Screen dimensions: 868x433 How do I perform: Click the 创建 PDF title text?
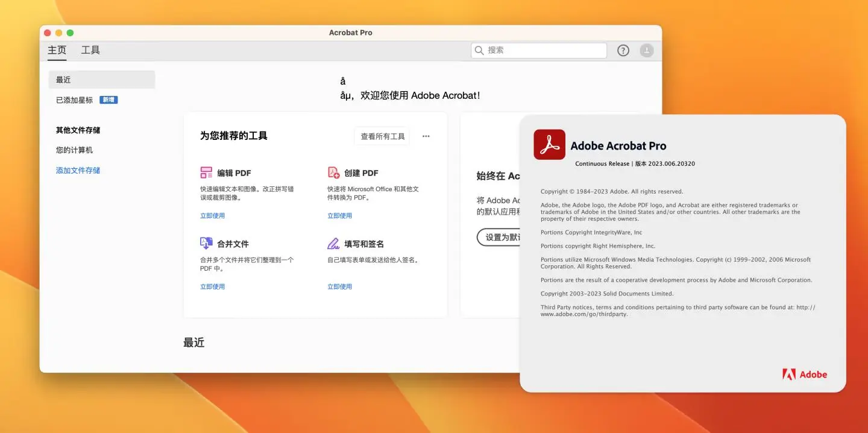coord(361,173)
